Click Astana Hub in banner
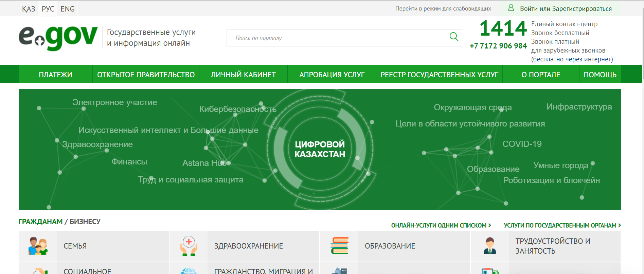 click(204, 163)
